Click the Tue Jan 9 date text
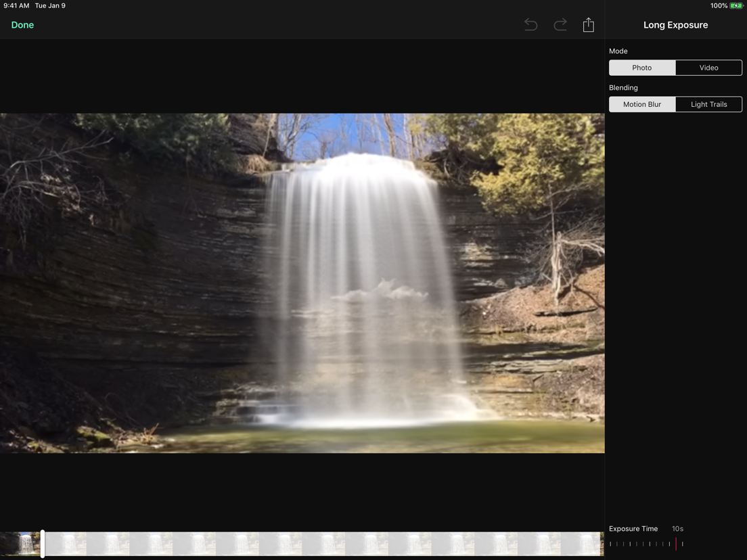This screenshot has height=560, width=747. click(50, 5)
